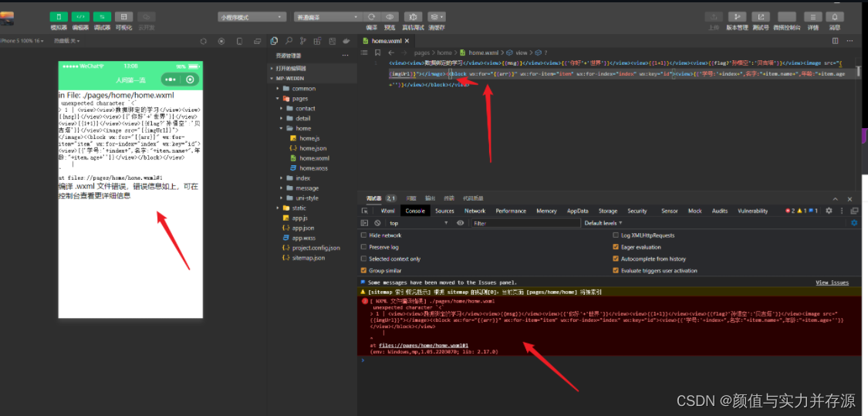Click the split editor icon

tap(836, 40)
